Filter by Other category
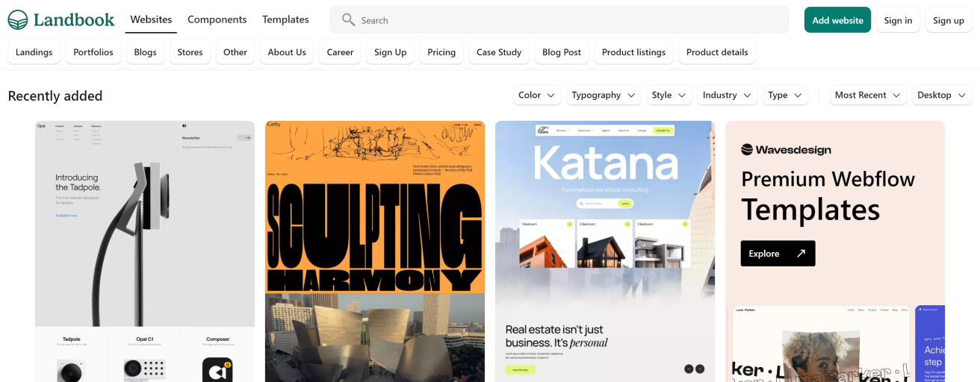 coord(235,52)
